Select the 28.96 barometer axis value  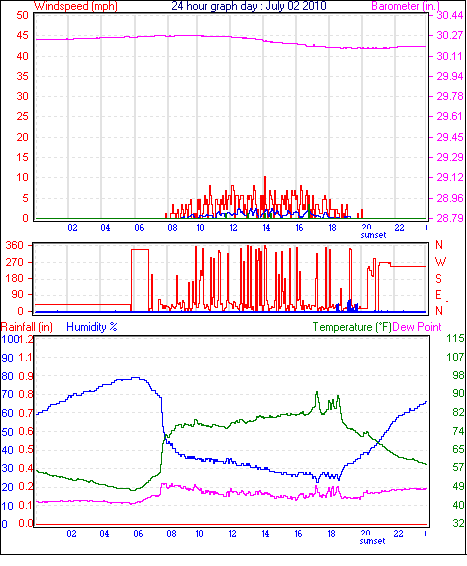coord(450,198)
